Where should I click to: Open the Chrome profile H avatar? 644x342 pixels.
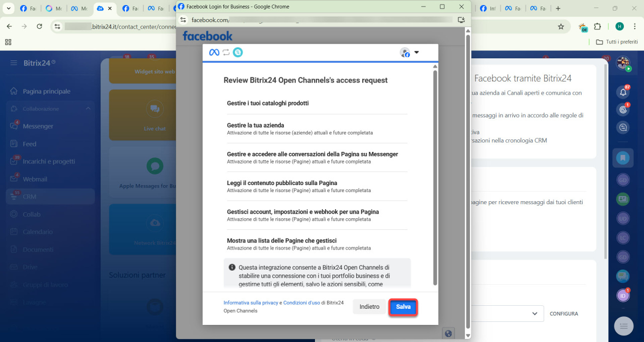[619, 27]
